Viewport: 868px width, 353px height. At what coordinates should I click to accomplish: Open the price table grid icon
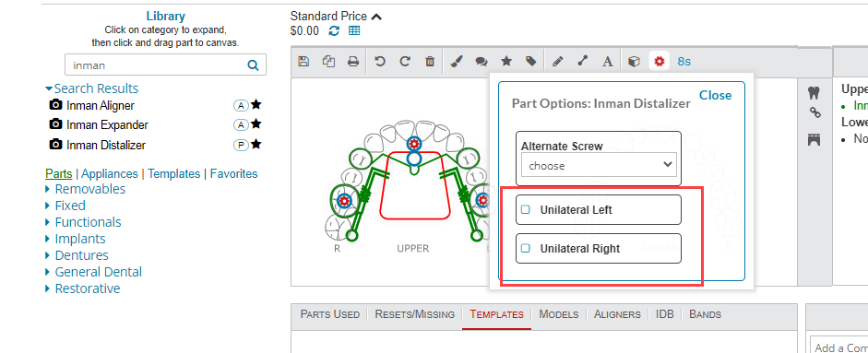tap(354, 31)
